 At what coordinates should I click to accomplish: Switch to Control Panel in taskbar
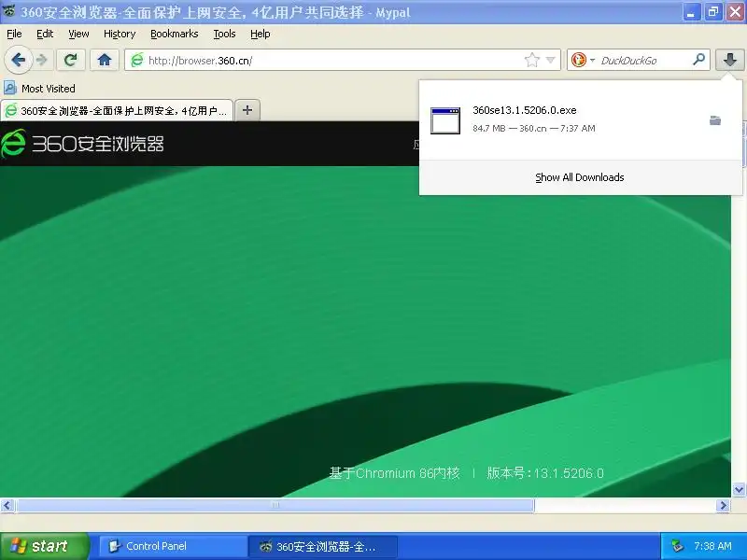(x=173, y=546)
